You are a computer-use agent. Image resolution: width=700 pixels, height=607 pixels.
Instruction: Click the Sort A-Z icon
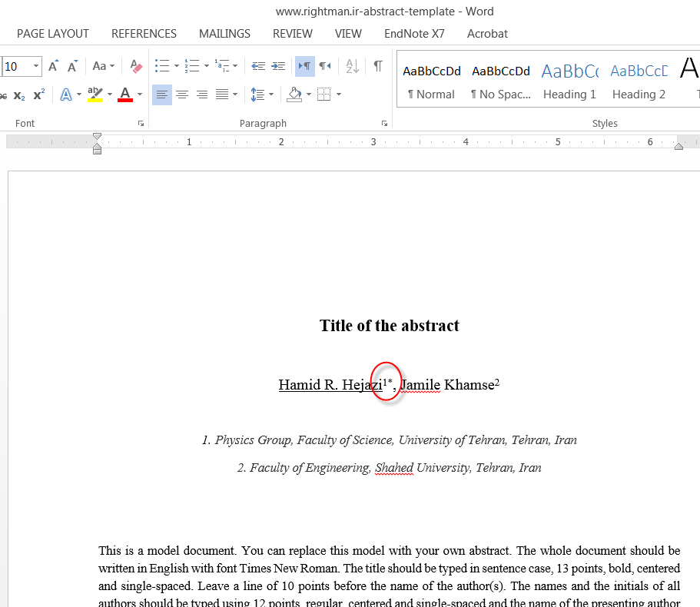(x=352, y=67)
